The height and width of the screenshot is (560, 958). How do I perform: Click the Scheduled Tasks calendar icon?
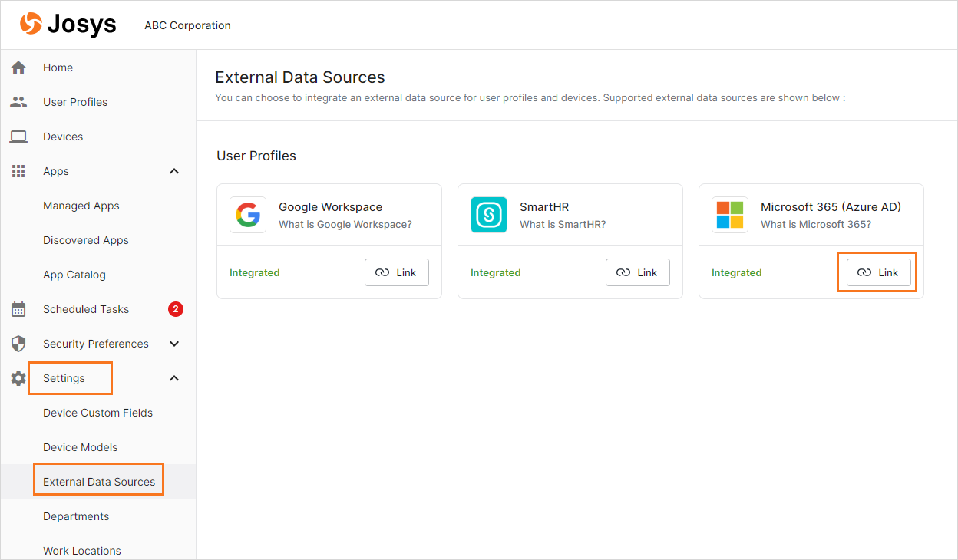[x=18, y=309]
